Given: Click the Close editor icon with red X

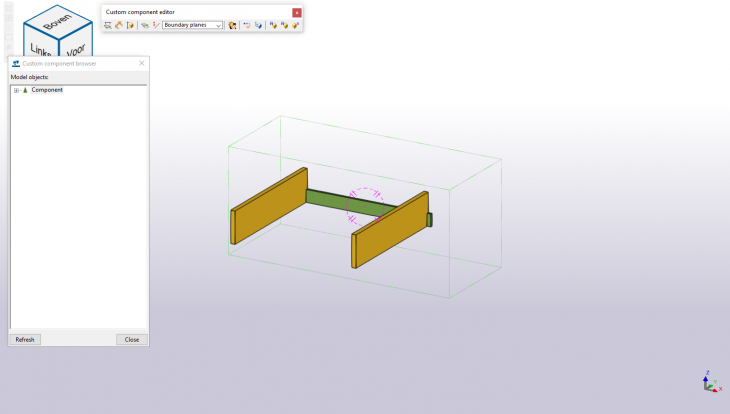Looking at the screenshot, I should (x=296, y=25).
